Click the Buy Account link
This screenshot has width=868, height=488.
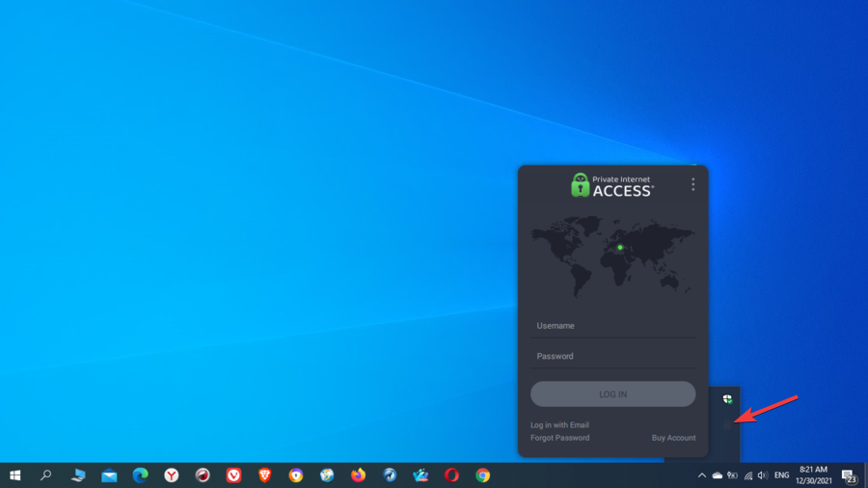pos(673,438)
